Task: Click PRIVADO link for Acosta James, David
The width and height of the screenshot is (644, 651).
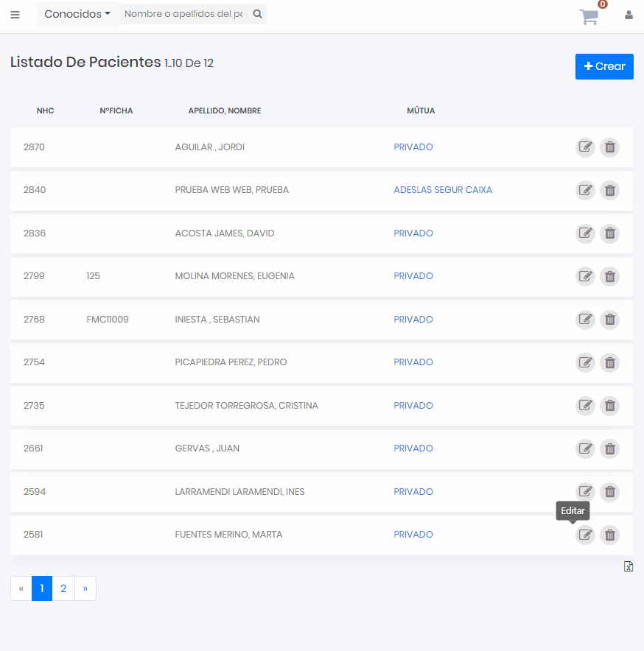Action: (413, 233)
